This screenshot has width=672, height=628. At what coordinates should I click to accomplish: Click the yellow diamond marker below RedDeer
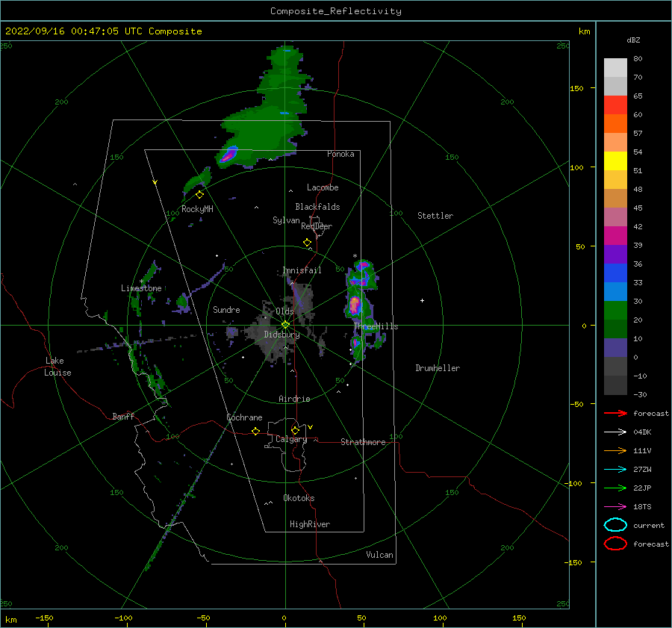click(x=308, y=243)
